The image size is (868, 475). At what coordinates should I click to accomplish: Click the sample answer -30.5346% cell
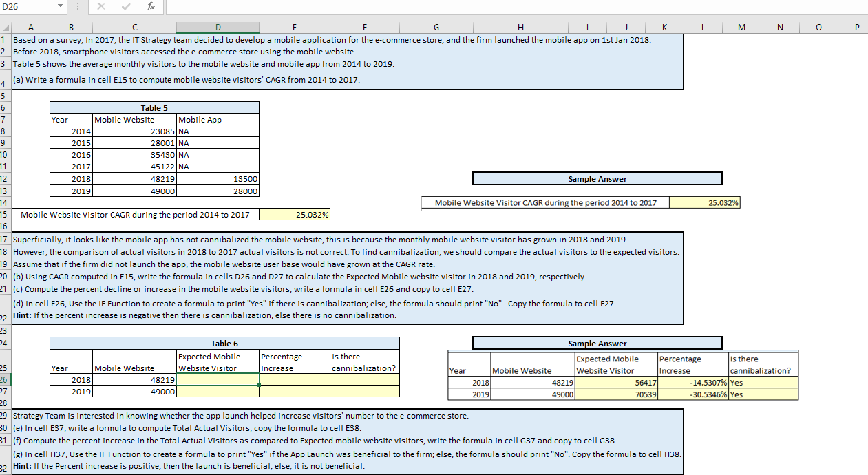[693, 394]
